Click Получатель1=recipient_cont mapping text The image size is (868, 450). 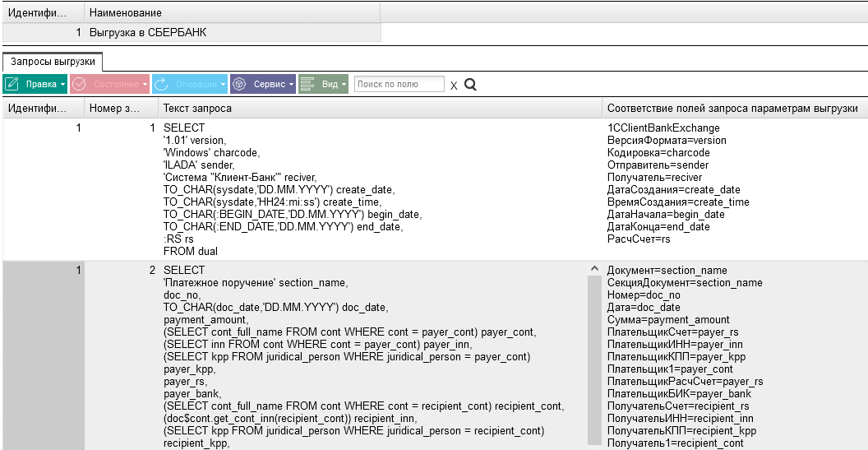click(676, 443)
